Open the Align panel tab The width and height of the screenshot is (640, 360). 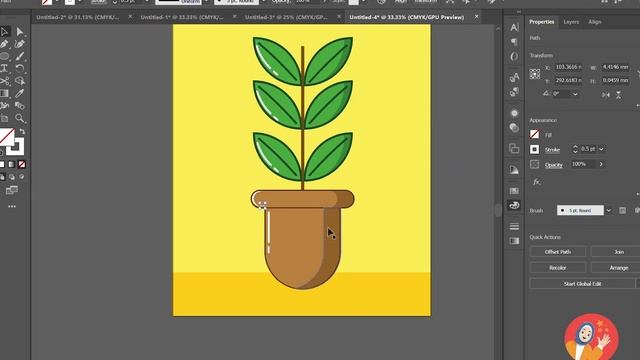click(x=595, y=22)
